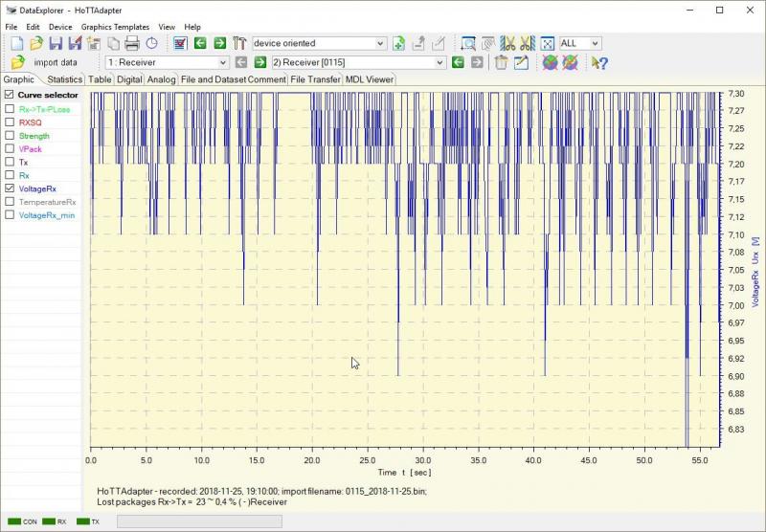Switch to the Statistics tab
This screenshot has width=766, height=532.
click(x=64, y=79)
